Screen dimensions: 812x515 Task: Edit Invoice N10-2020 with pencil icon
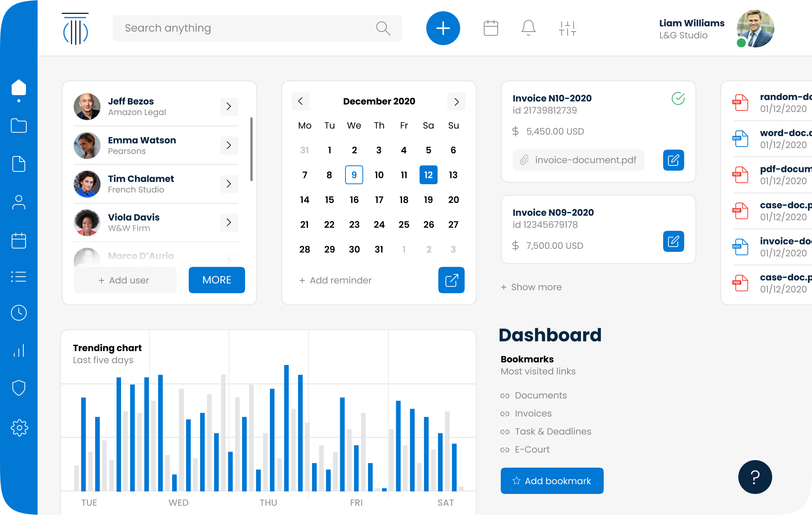pyautogui.click(x=673, y=160)
